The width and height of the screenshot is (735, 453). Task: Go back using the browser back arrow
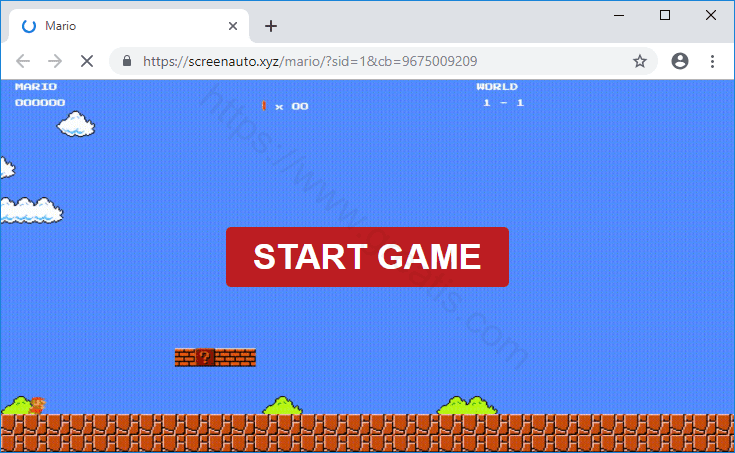point(24,61)
